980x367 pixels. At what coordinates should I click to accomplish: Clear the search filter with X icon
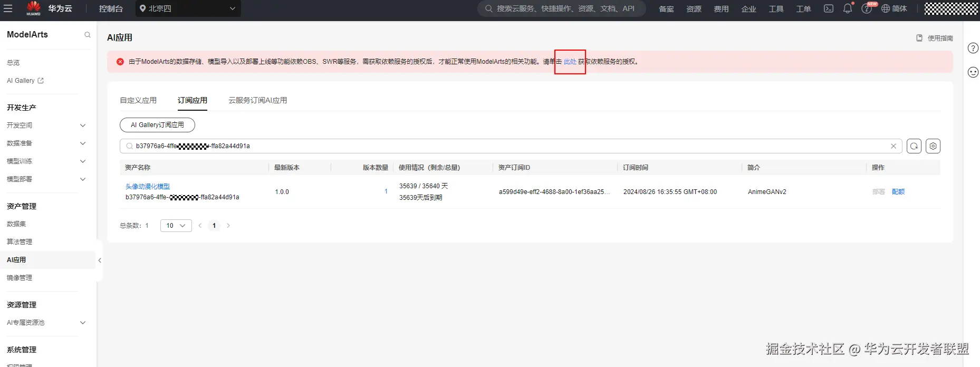tap(893, 146)
